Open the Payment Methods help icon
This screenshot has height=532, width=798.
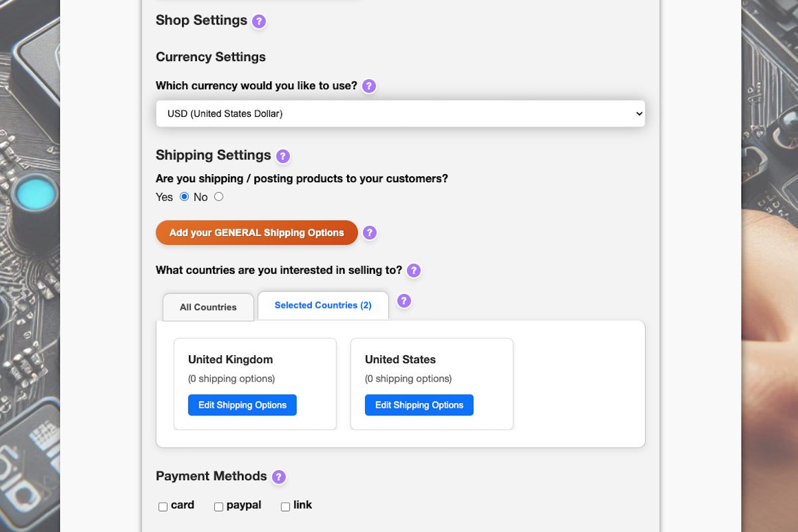(279, 476)
